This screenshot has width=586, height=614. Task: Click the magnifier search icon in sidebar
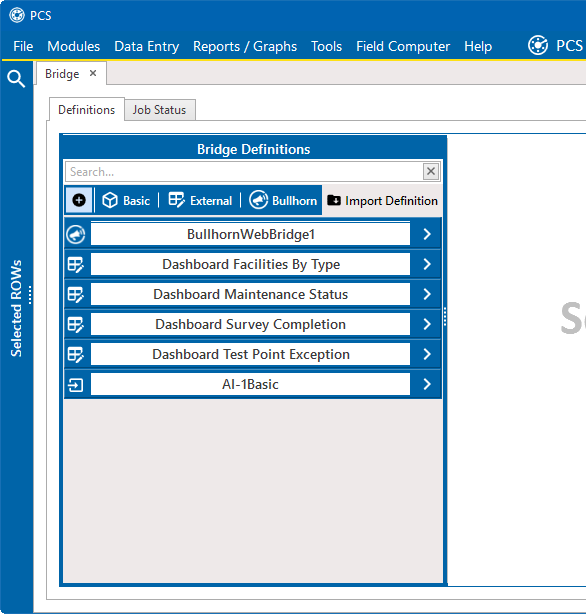16,79
